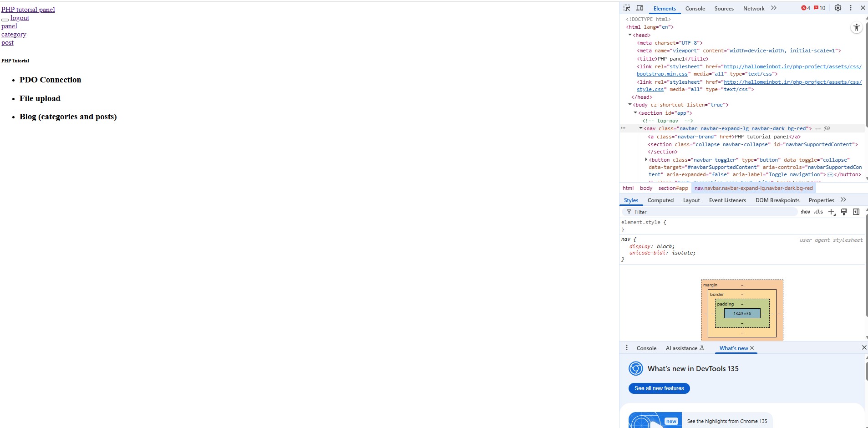This screenshot has width=868, height=428.
Task: Open the drawer three-dot menu icon
Action: [627, 348]
